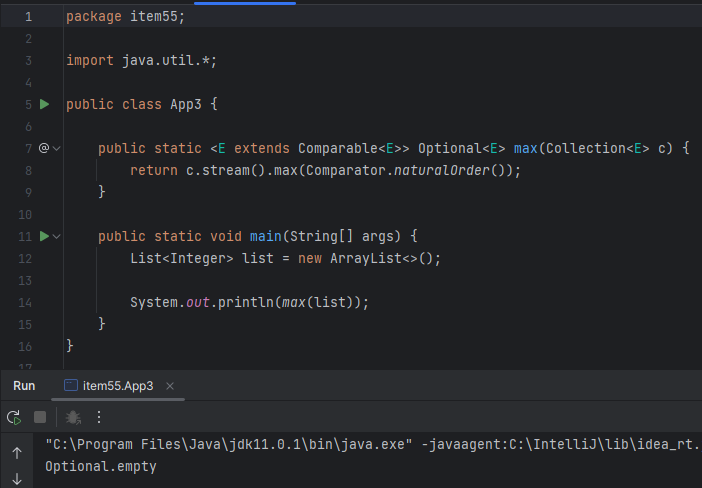Close the item55.App3 run tab
702x488 pixels.
170,386
